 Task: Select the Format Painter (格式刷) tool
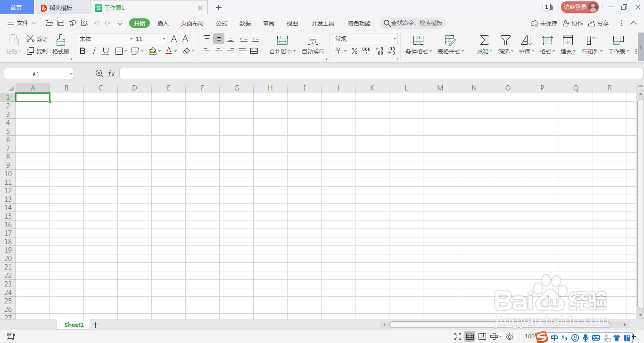pyautogui.click(x=61, y=45)
